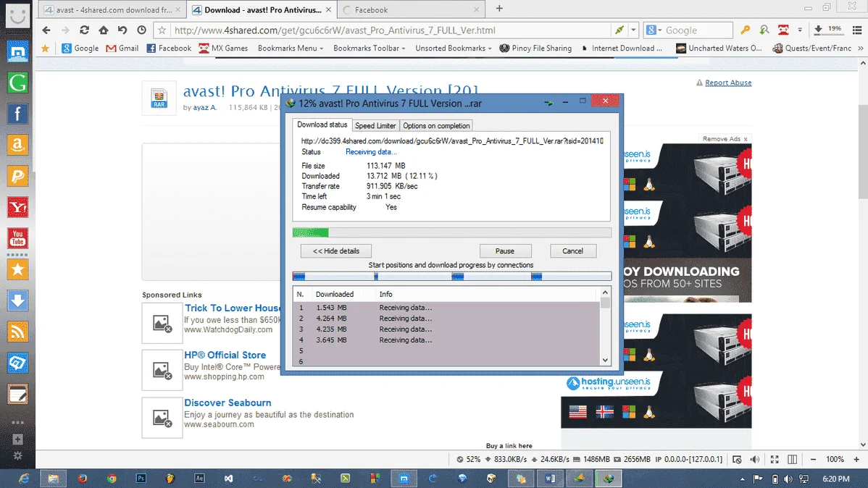Click the connections progress segments bar
The width and height of the screenshot is (868, 488).
coord(451,276)
